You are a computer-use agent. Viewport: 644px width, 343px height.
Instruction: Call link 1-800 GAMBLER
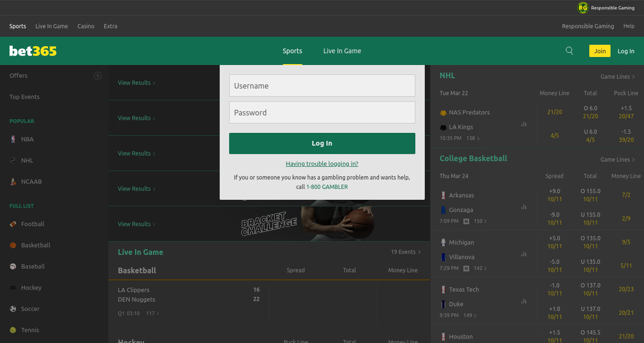(327, 187)
